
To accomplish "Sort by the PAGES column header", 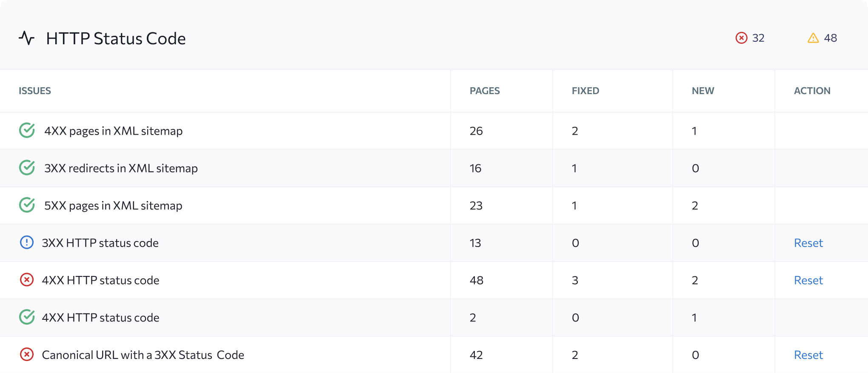I will click(485, 91).
